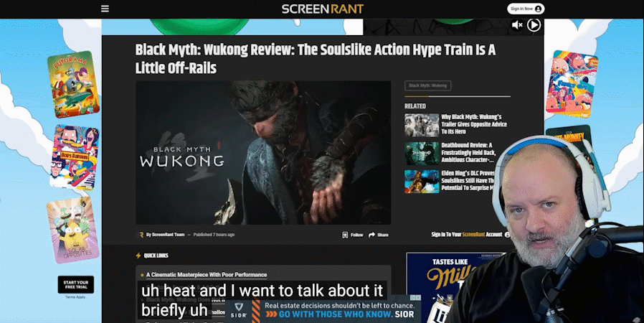Click the Terms Apply text

pos(75,297)
